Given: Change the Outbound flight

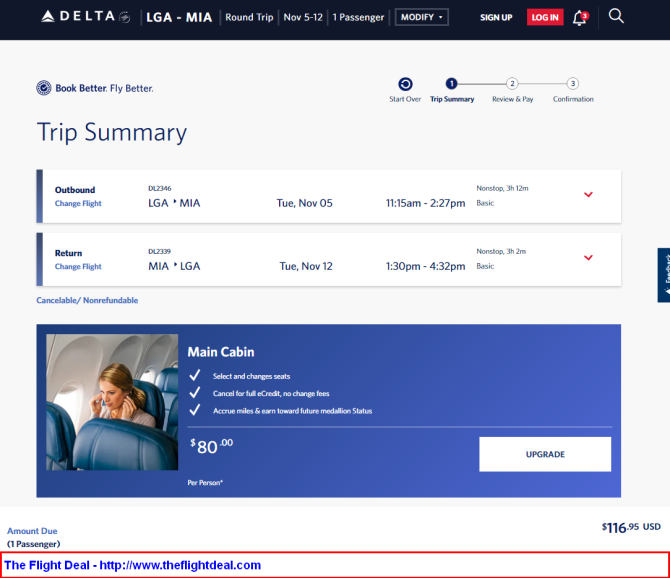Looking at the screenshot, I should pos(78,203).
